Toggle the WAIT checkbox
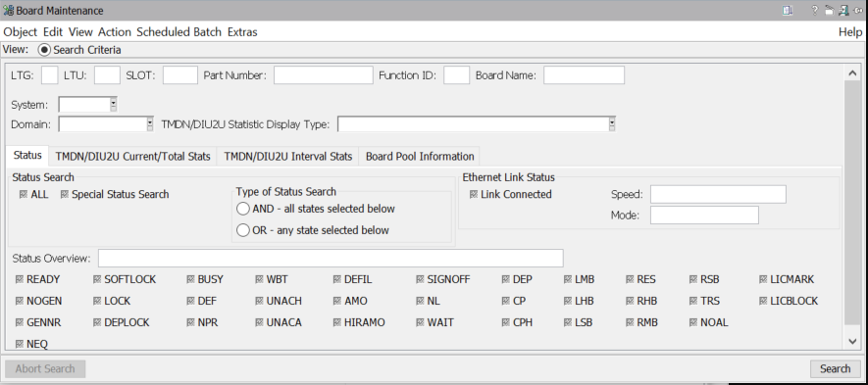 [x=420, y=322]
